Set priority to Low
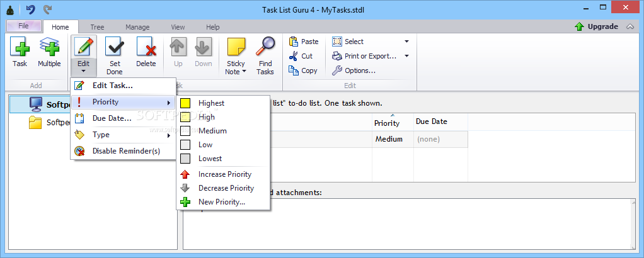Viewport: 644px width, 258px height. tap(223, 145)
